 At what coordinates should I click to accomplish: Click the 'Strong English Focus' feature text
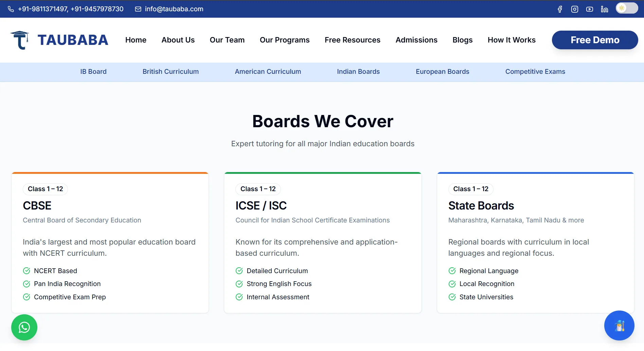click(x=279, y=284)
